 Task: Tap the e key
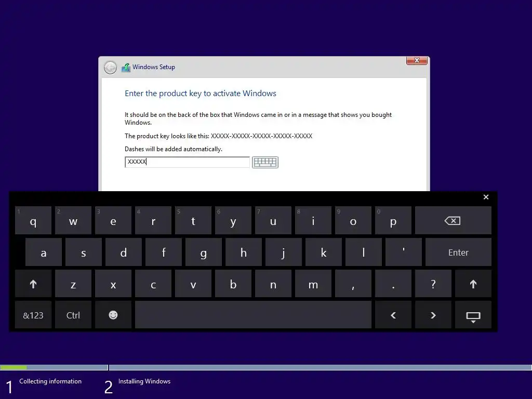tap(113, 220)
